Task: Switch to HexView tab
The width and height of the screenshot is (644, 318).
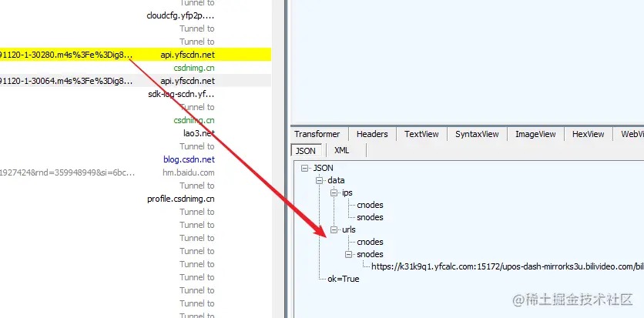Action: tap(588, 134)
